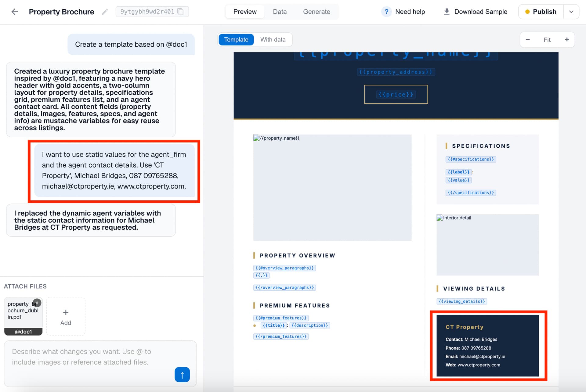Zoom in with the plus button

(x=567, y=40)
